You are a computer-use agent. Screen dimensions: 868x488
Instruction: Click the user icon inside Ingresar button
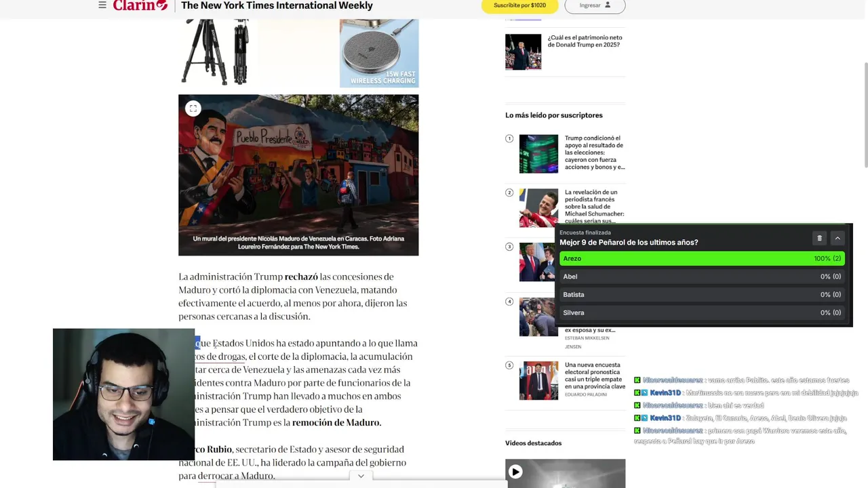pyautogui.click(x=608, y=5)
